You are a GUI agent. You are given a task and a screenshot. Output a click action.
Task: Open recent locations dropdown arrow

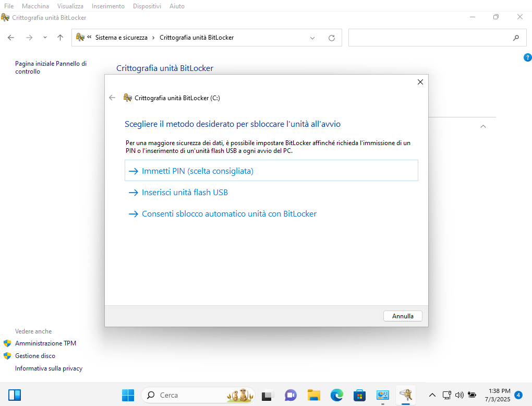pyautogui.click(x=45, y=38)
